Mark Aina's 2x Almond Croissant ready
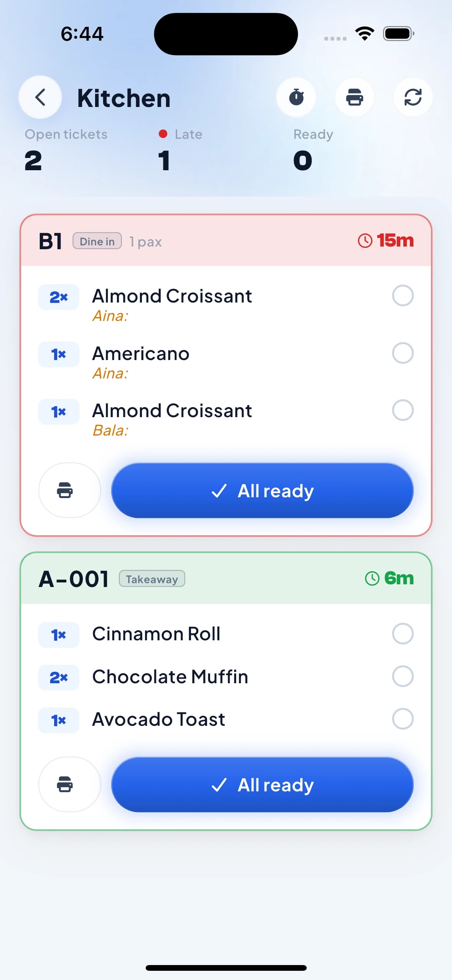The height and width of the screenshot is (980, 452). coord(403,296)
